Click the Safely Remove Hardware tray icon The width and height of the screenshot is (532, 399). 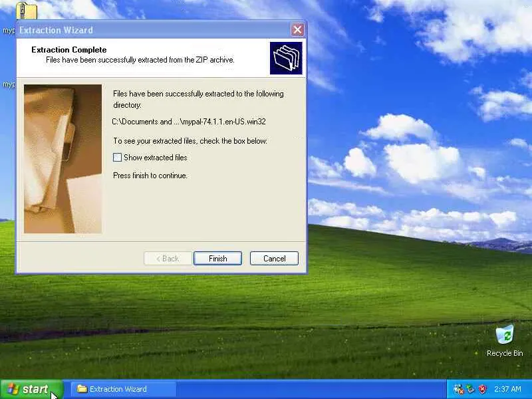click(470, 389)
